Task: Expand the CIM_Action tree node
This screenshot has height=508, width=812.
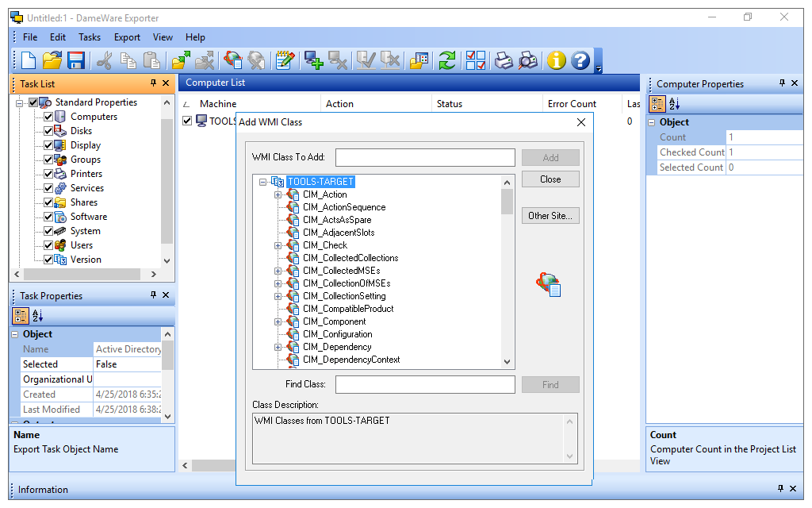Action: [x=278, y=194]
